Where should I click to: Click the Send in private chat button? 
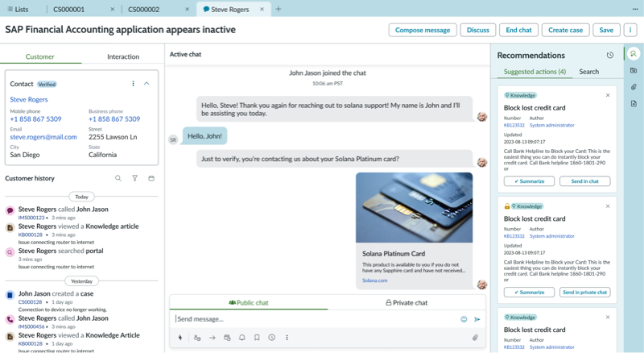[585, 293]
